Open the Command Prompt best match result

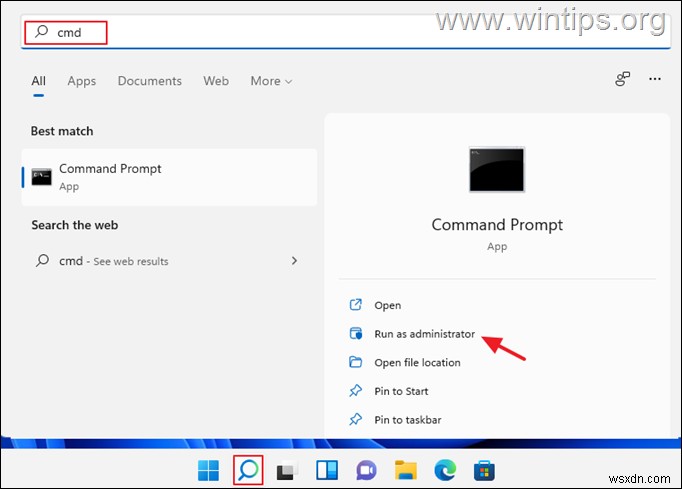tap(169, 177)
